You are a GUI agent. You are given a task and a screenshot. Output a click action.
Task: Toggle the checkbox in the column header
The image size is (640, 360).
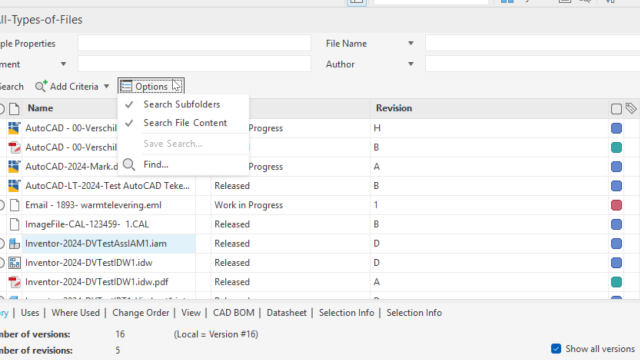point(616,109)
